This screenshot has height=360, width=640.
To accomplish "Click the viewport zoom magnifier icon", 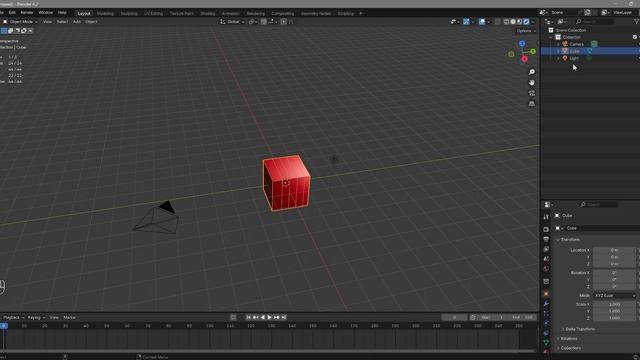I will (532, 72).
